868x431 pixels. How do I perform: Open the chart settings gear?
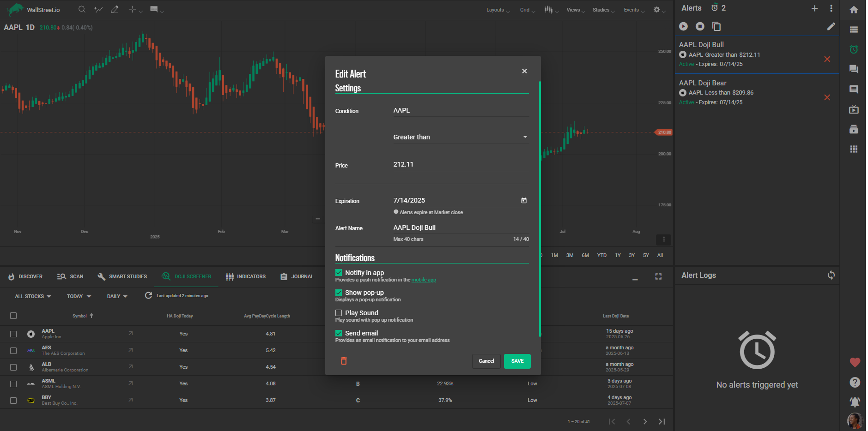(x=656, y=10)
